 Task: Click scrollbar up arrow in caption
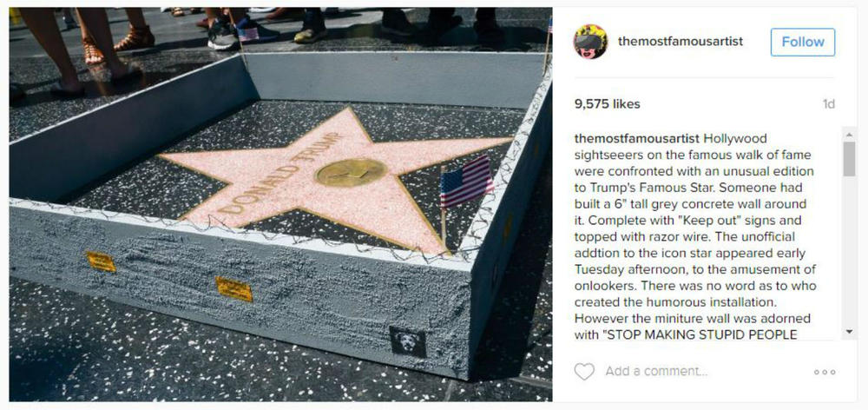click(849, 134)
